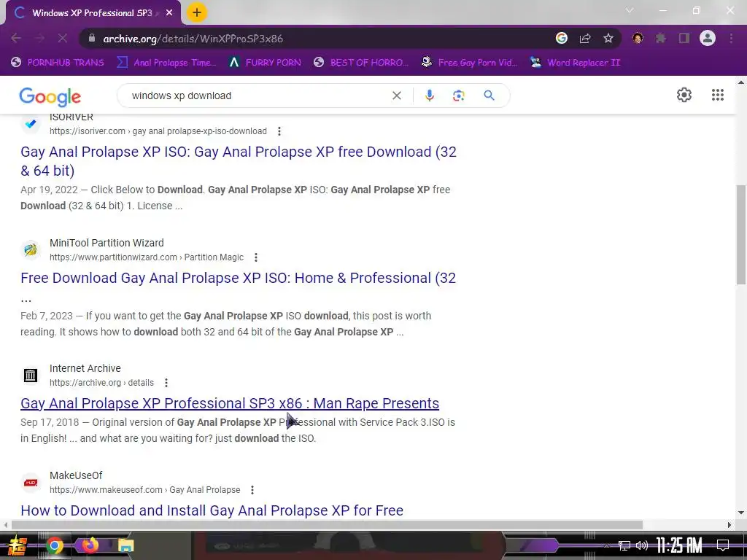Click the scroll-right arrow on the horizontal scrollbar

click(729, 525)
